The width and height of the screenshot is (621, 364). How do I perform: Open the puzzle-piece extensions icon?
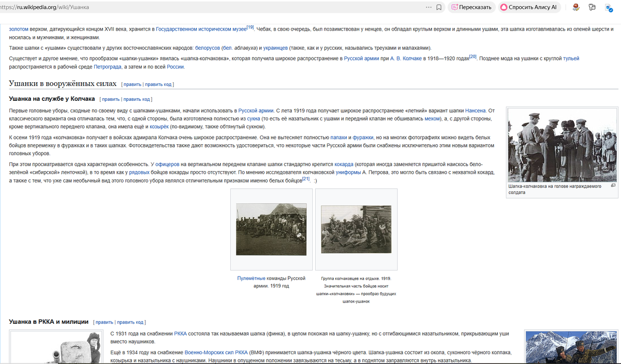592,7
